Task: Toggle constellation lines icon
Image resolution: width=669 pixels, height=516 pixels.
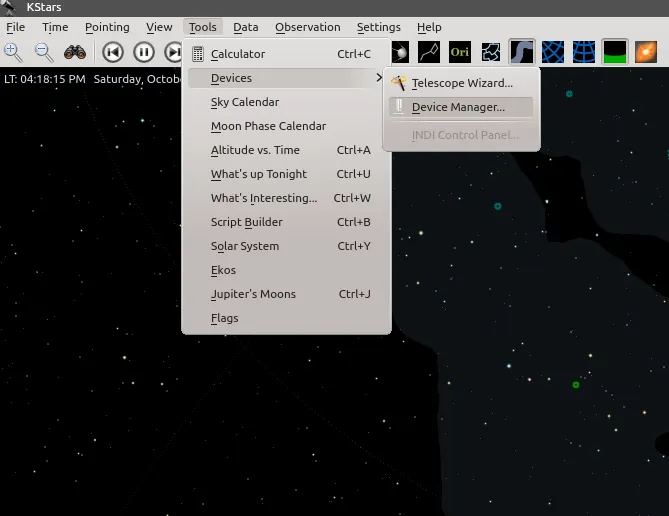Action: pyautogui.click(x=429, y=52)
